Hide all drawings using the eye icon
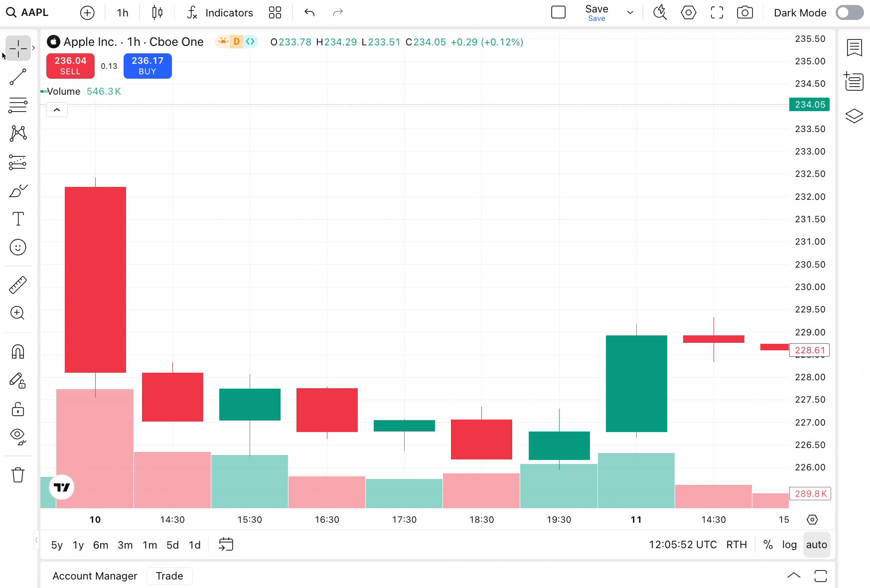This screenshot has width=870, height=588. point(18,437)
